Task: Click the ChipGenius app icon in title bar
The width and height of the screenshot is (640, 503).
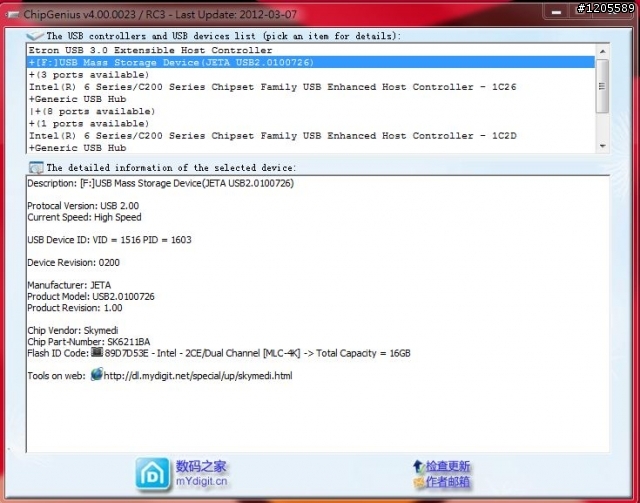Action: pos(13,15)
